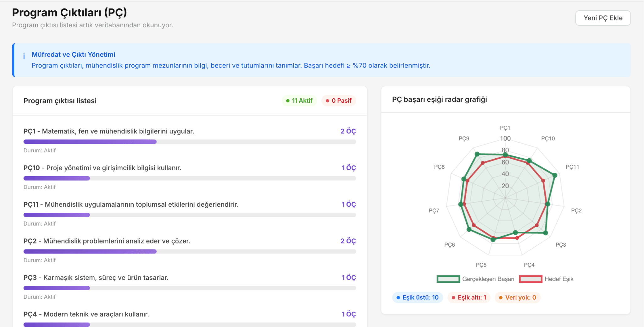The width and height of the screenshot is (644, 327).
Task: Click the Veri yok: 0 badge
Action: (518, 297)
